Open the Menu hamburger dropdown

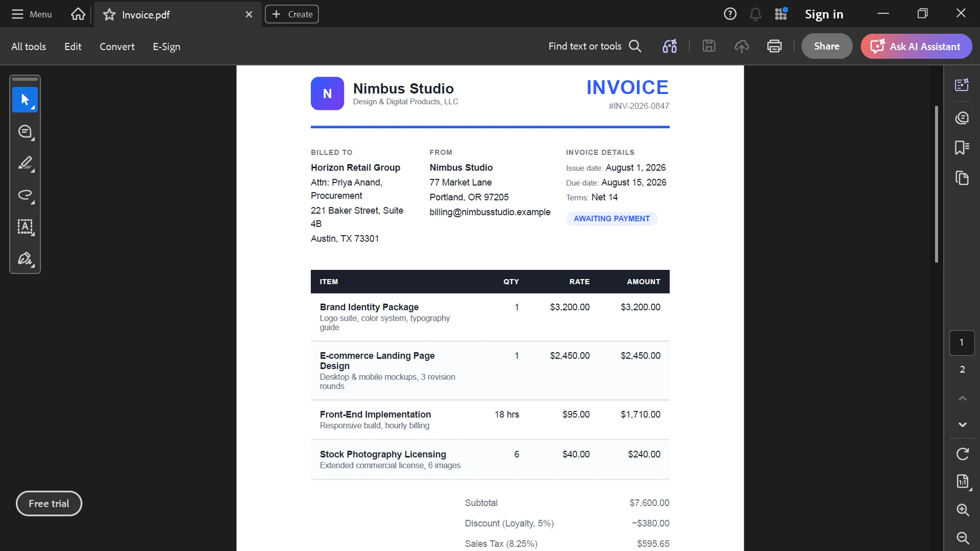point(32,14)
